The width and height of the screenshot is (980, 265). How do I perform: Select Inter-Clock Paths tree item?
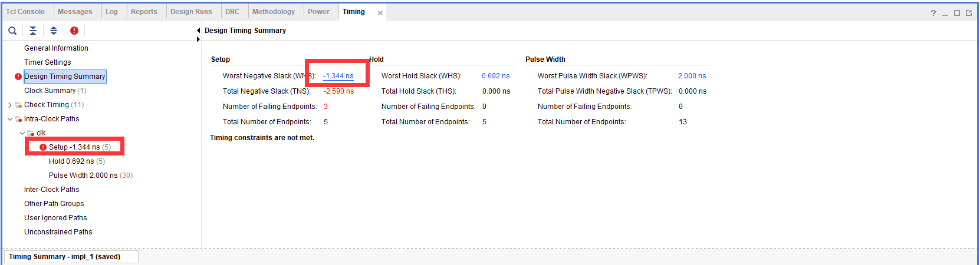point(51,190)
